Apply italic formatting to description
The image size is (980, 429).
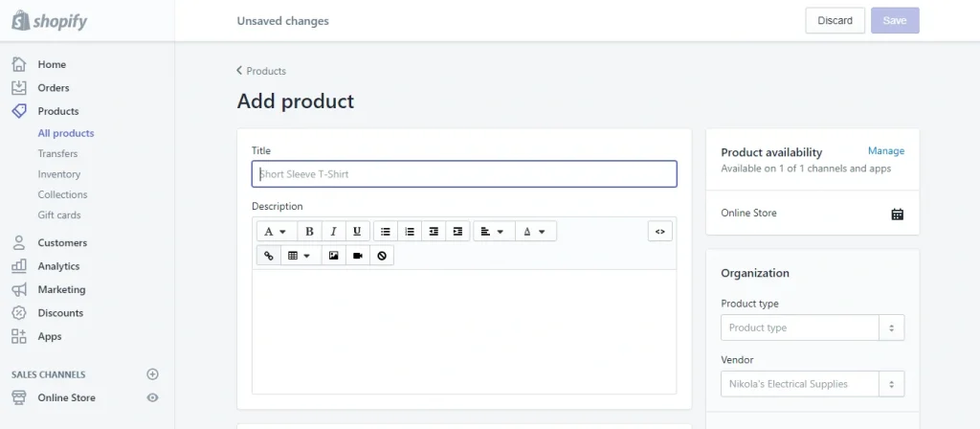(333, 232)
